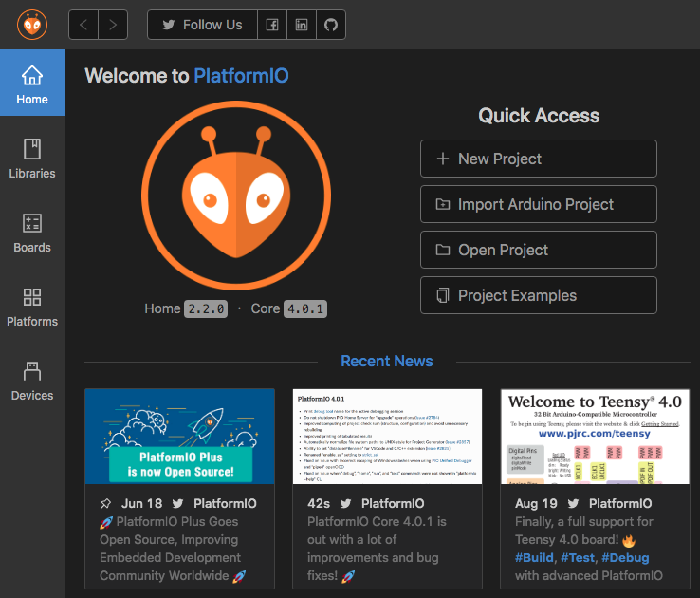
Task: Click the PlatformIO ant logo in top bar
Action: point(32,25)
